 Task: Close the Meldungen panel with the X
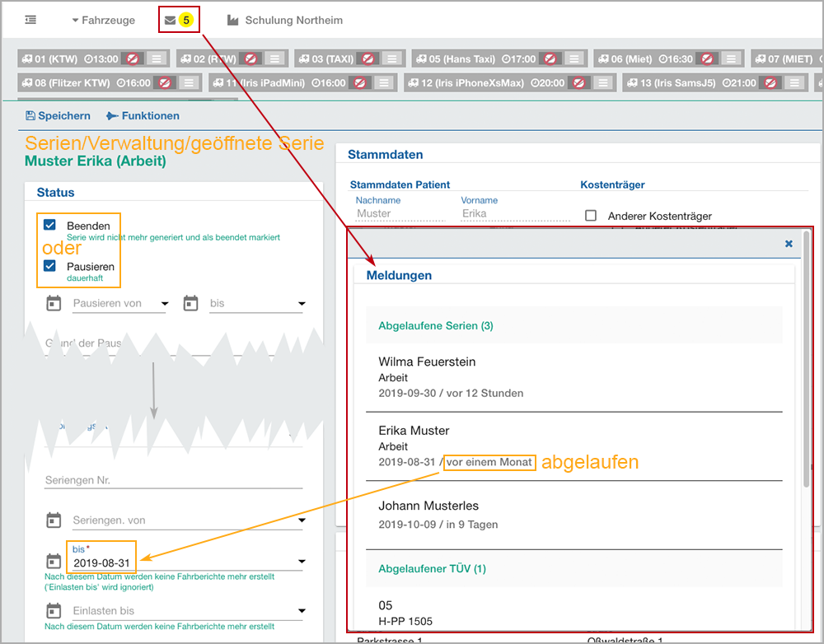[789, 244]
